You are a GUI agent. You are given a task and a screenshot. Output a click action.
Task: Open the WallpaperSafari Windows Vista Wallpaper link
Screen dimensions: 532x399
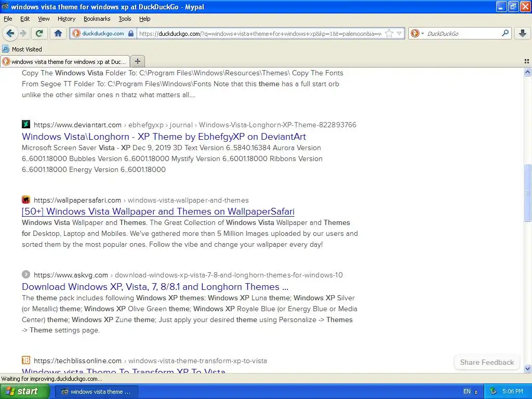click(x=158, y=211)
